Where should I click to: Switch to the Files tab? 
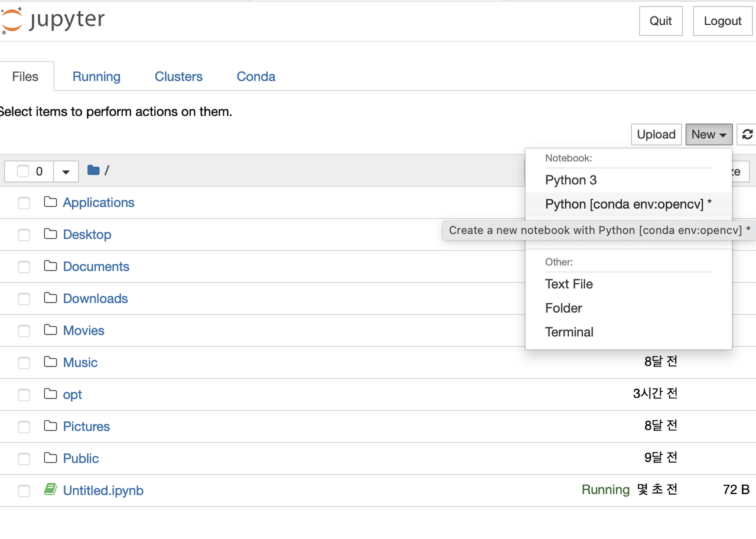click(25, 76)
